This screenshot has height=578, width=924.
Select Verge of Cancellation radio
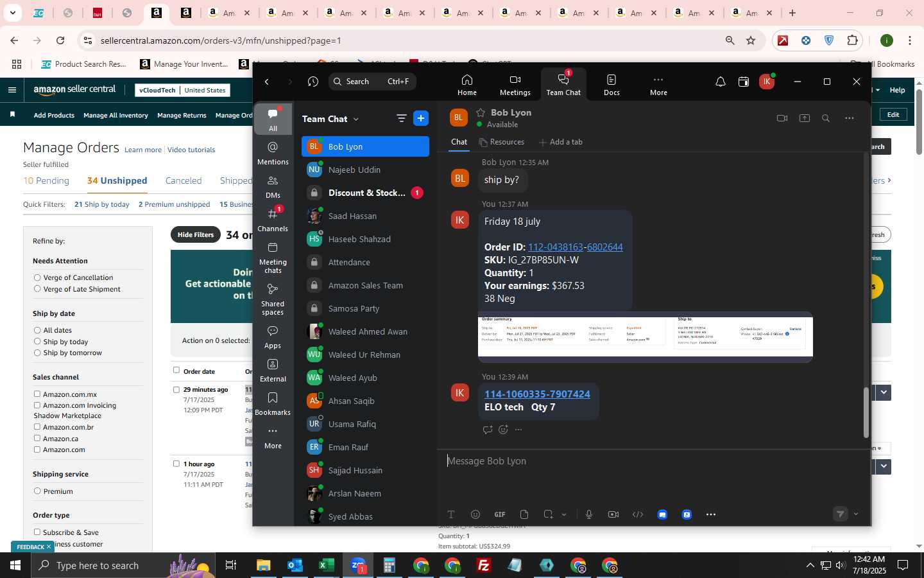pos(37,277)
